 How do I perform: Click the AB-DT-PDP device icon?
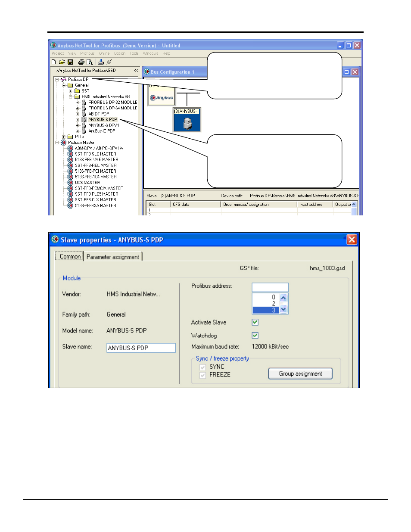pos(84,114)
